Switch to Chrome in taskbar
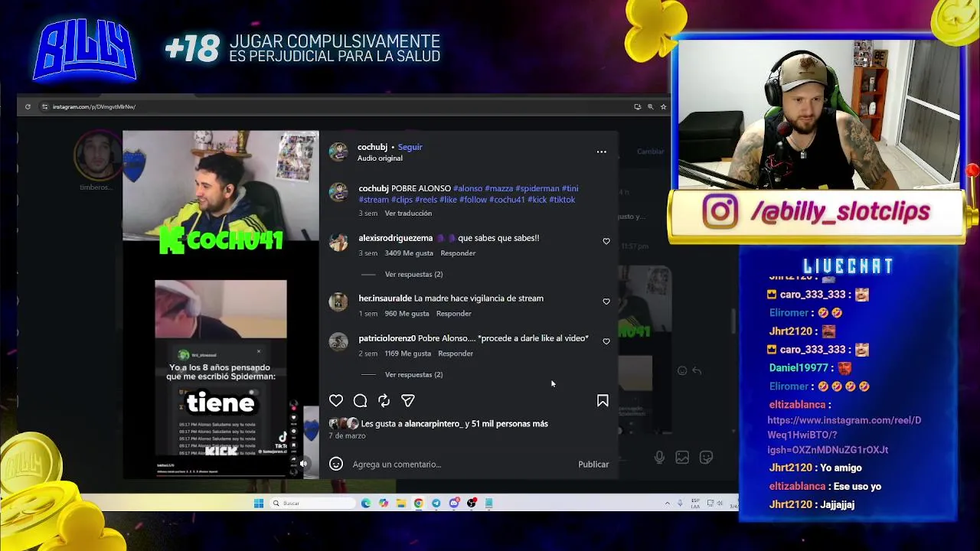Image resolution: width=980 pixels, height=551 pixels. click(x=419, y=503)
